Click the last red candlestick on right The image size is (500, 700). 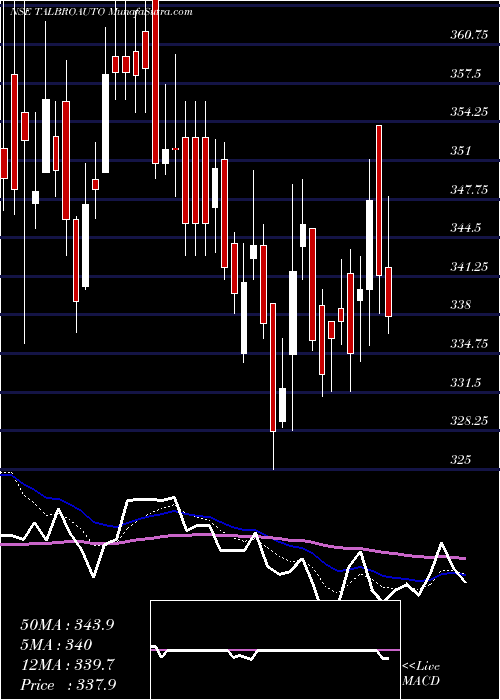(388, 292)
